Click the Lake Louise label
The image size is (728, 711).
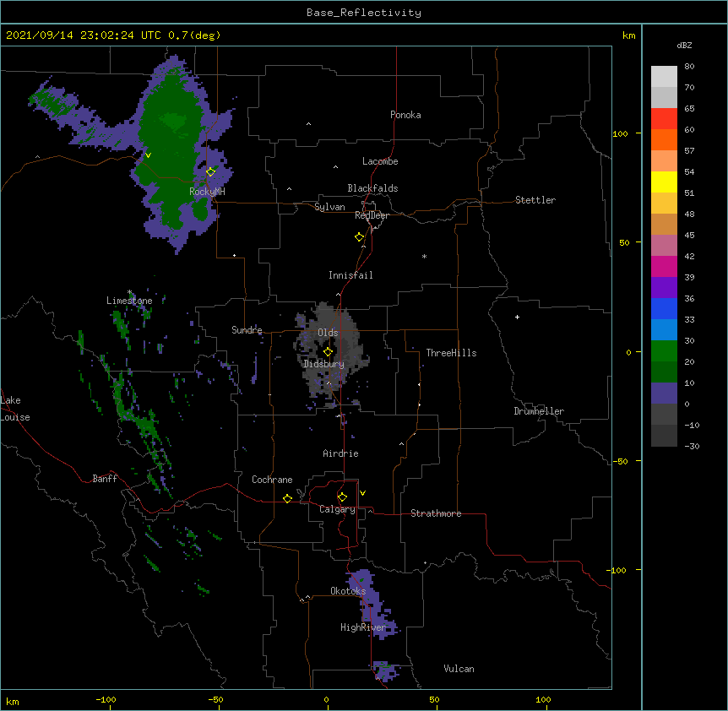point(15,409)
